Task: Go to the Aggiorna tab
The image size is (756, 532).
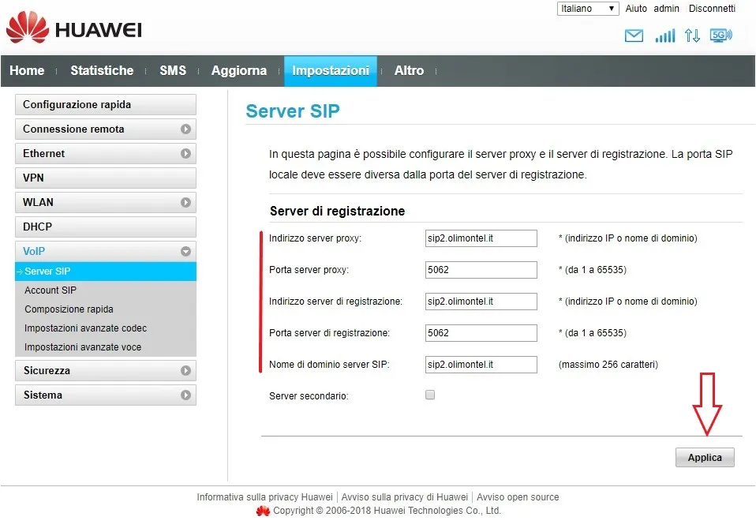Action: point(239,71)
